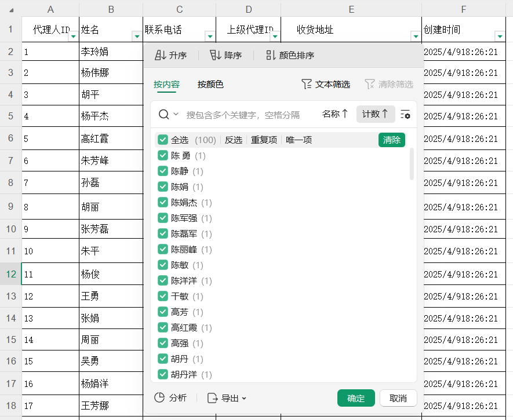Click the 确定 confirm button
This screenshot has height=420, width=513.
(x=356, y=398)
